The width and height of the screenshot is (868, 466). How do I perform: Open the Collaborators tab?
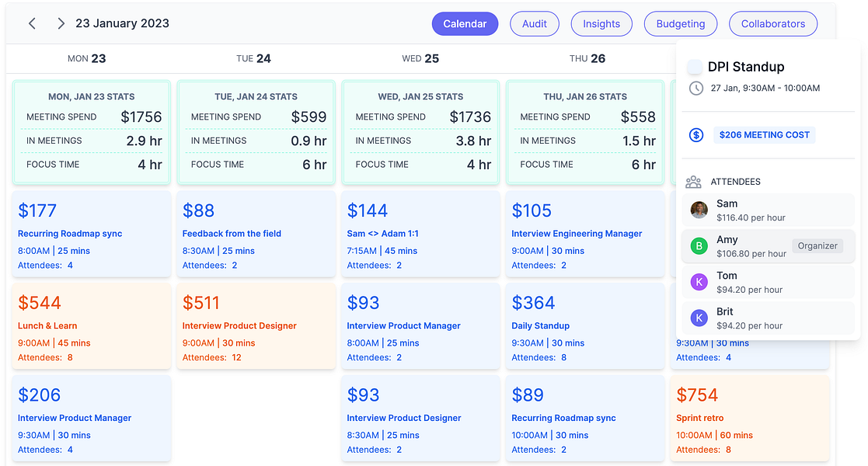pos(772,23)
